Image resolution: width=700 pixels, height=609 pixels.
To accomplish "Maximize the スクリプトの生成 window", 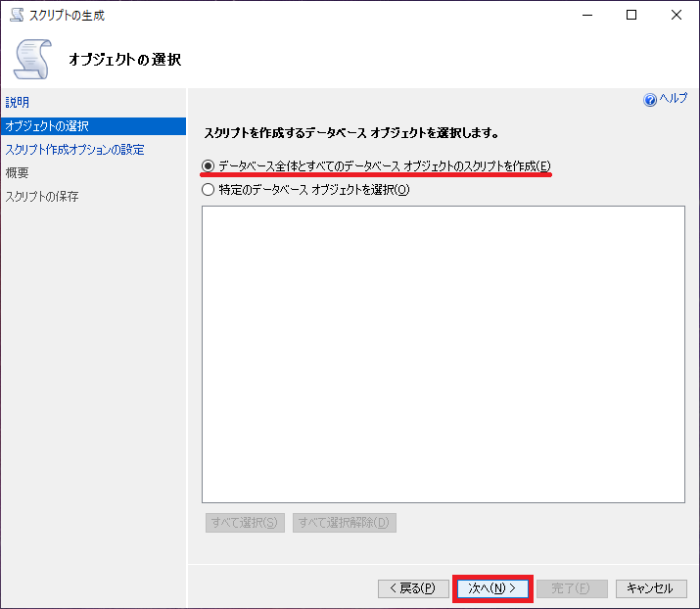I will tap(631, 15).
